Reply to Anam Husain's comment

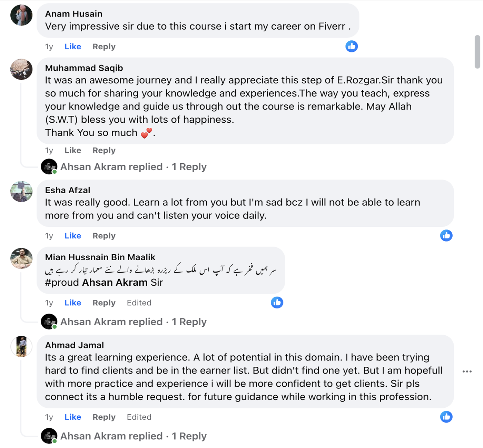point(104,47)
